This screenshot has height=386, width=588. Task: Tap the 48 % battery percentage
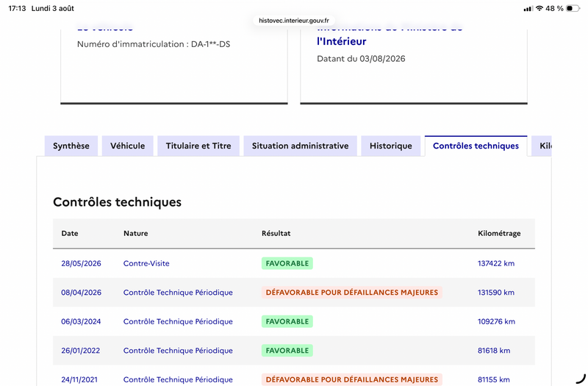pos(554,8)
